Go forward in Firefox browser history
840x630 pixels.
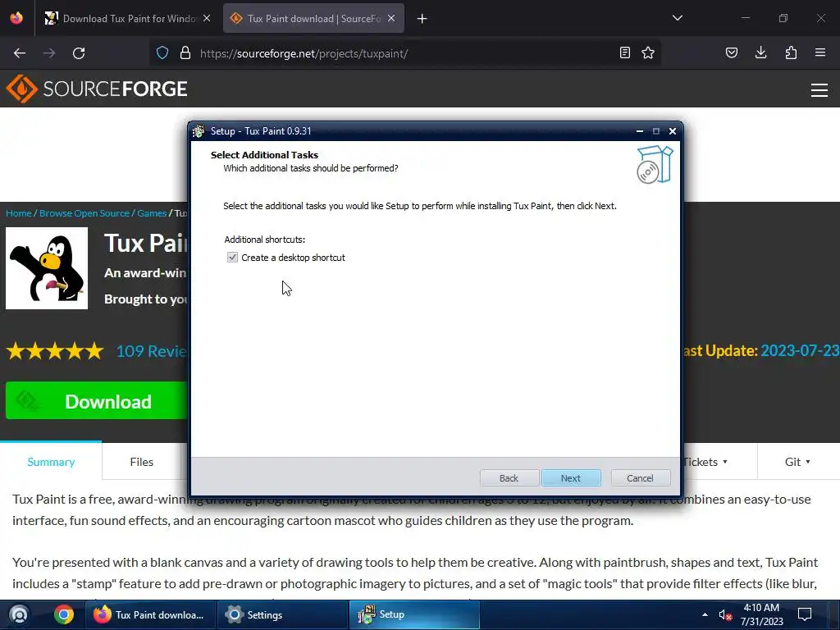click(x=49, y=53)
